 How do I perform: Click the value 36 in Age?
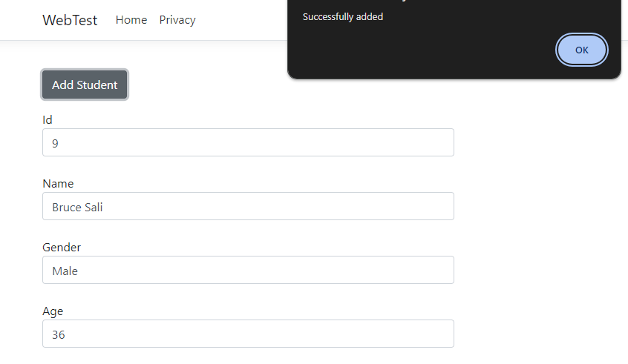point(59,335)
